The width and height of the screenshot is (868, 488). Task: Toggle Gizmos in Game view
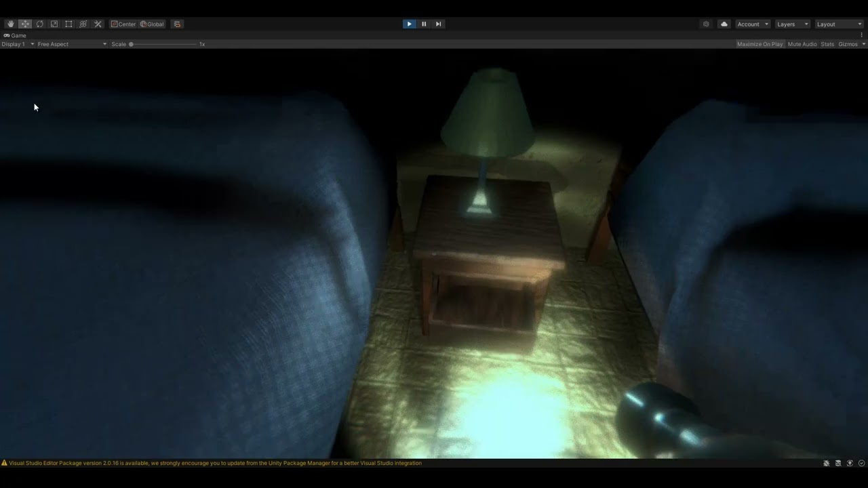(848, 44)
